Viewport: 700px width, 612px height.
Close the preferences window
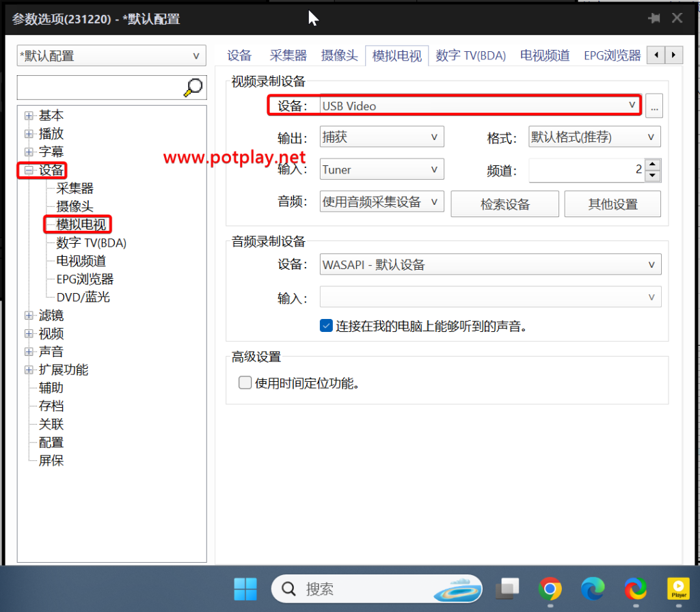tap(677, 18)
